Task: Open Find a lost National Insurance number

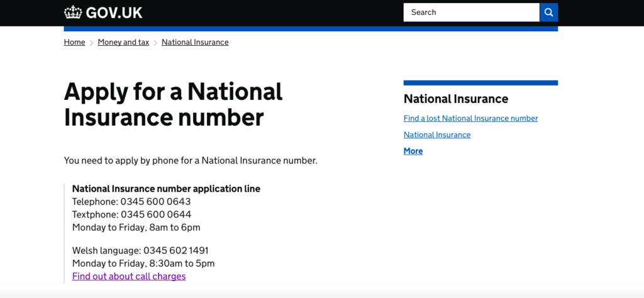Action: coord(470,118)
